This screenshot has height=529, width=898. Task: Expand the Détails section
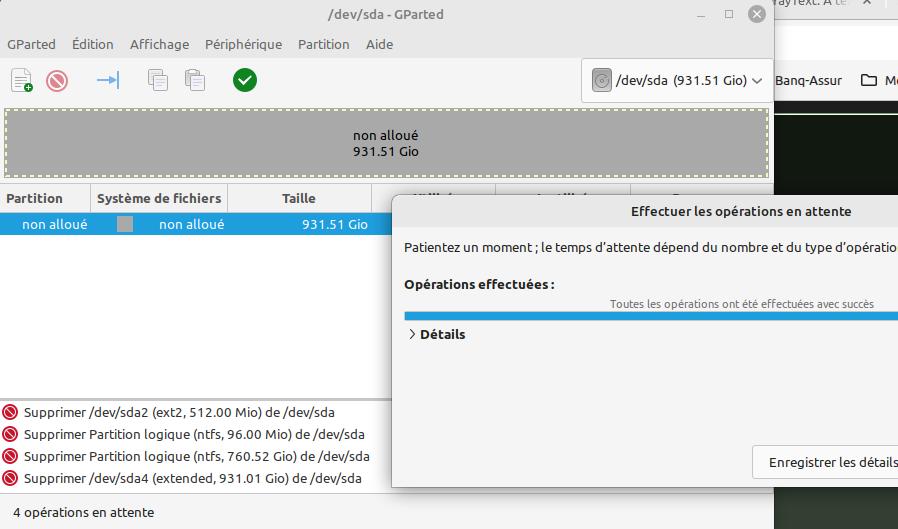pyautogui.click(x=437, y=334)
